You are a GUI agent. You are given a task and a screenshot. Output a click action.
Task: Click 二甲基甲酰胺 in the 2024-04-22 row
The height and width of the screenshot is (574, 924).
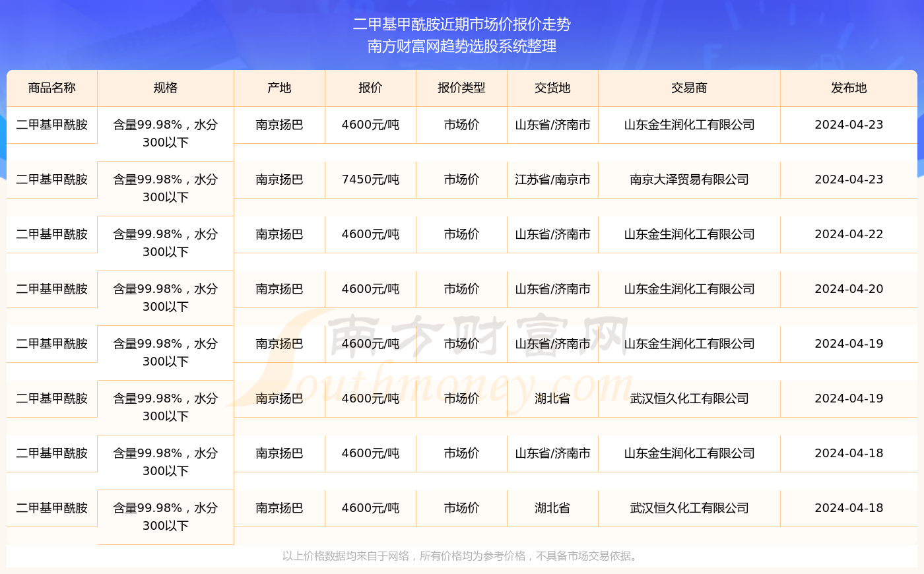tap(52, 234)
